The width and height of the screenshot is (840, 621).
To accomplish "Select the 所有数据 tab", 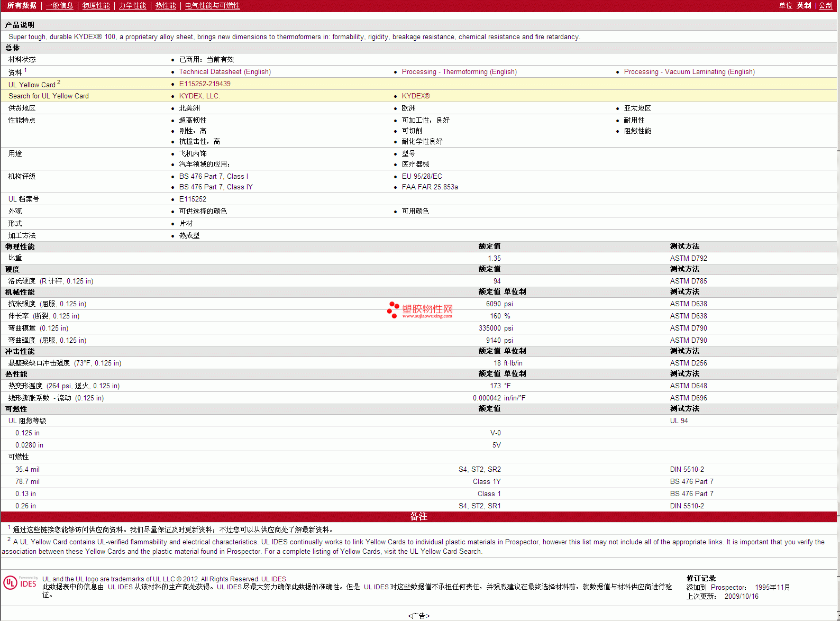I will (22, 5).
